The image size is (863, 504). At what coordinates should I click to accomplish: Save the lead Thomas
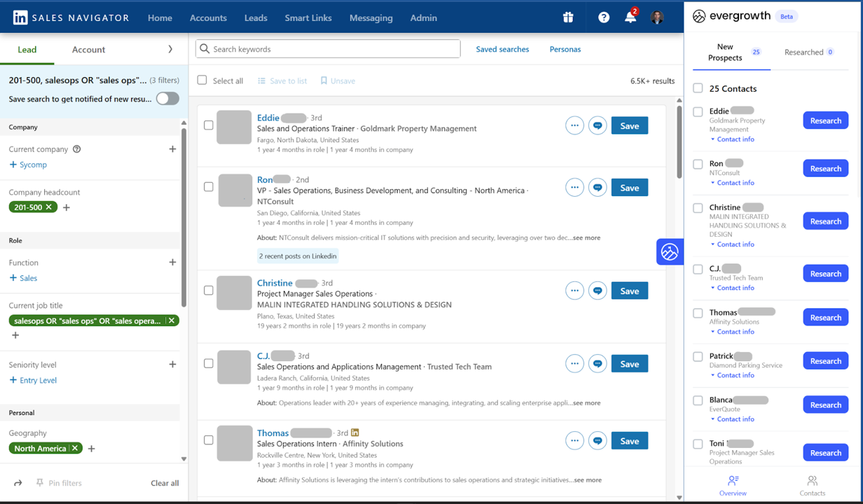(629, 440)
